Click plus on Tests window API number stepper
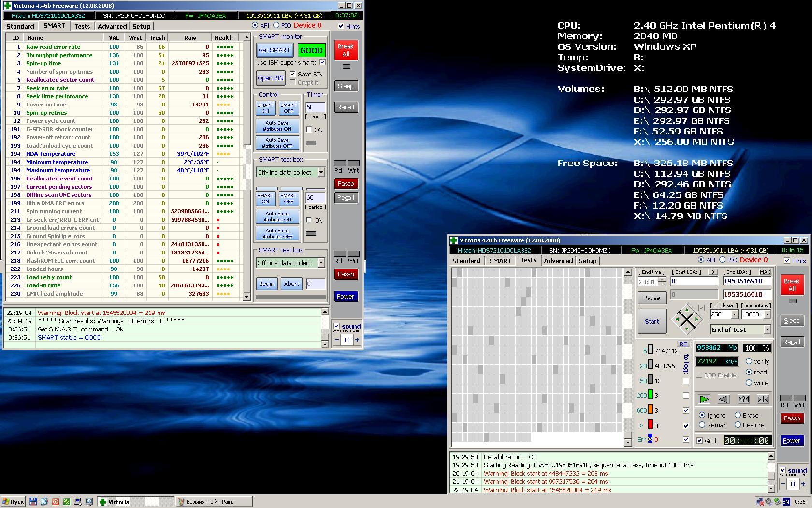The width and height of the screenshot is (812, 508). (803, 483)
